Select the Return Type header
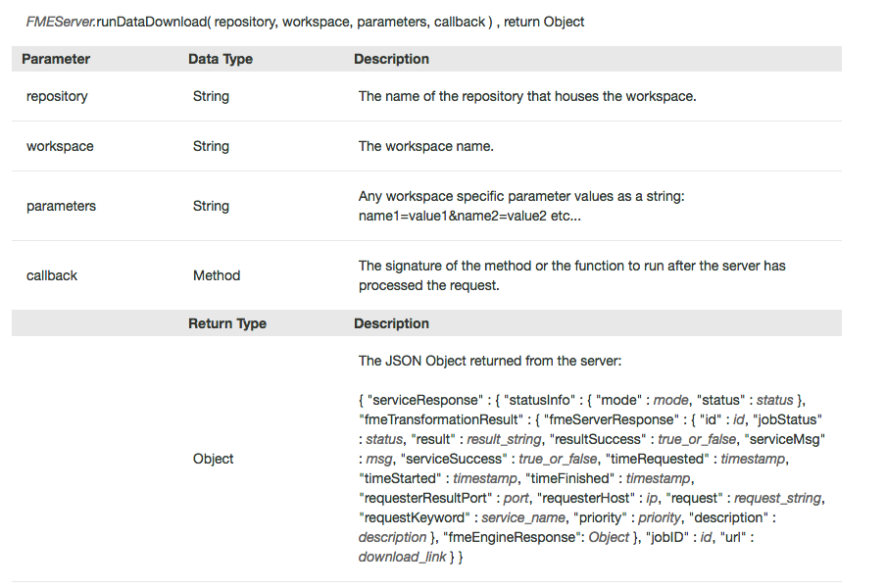Image resolution: width=886 pixels, height=588 pixels. [227, 323]
